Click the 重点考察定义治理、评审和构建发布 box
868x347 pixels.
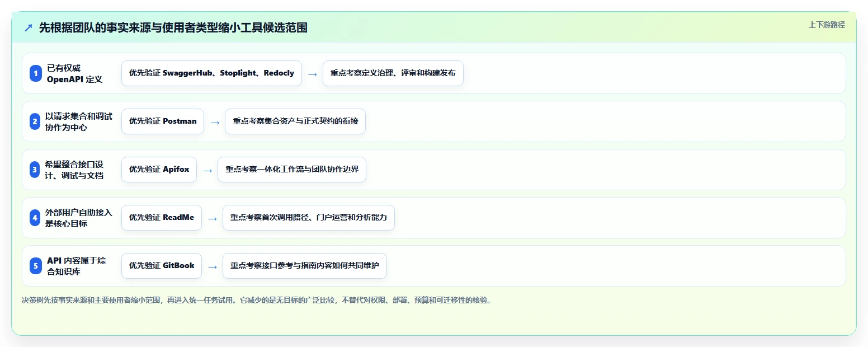pos(393,73)
